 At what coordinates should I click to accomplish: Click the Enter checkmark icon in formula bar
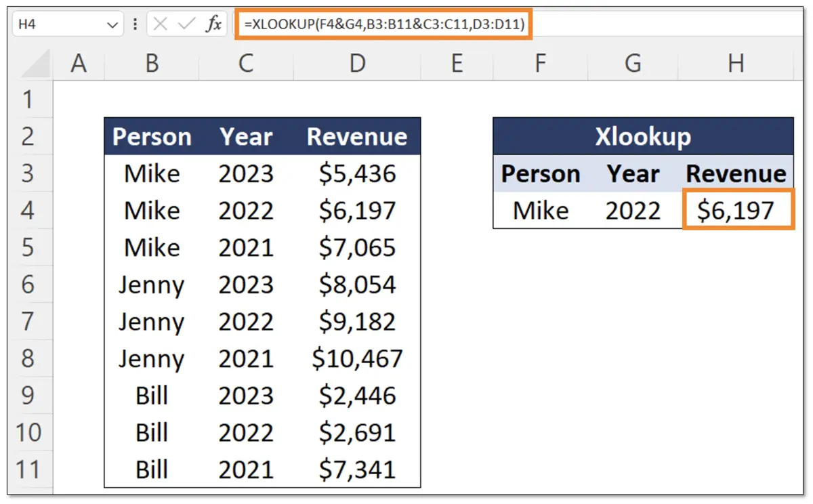coord(186,22)
